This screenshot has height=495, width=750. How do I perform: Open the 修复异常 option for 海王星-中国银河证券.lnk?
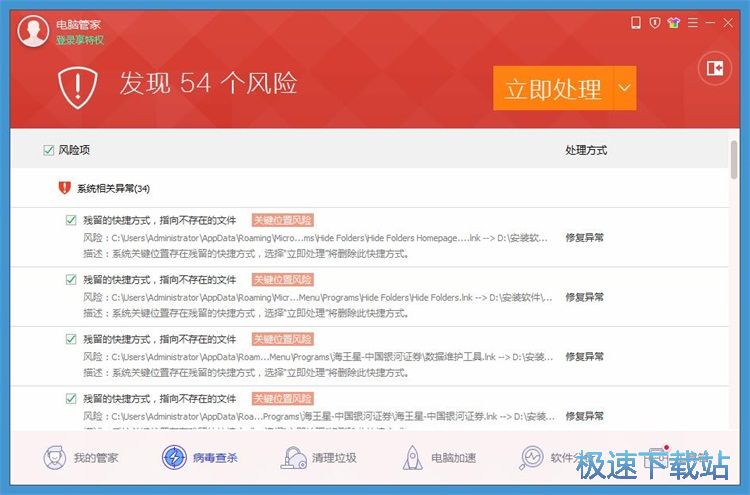point(585,416)
